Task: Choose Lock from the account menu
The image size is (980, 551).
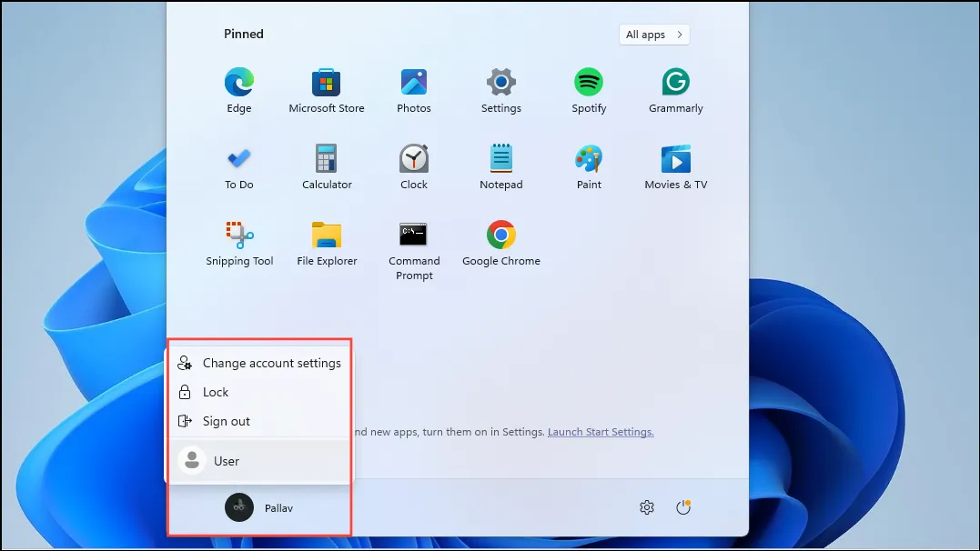Action: click(x=216, y=392)
